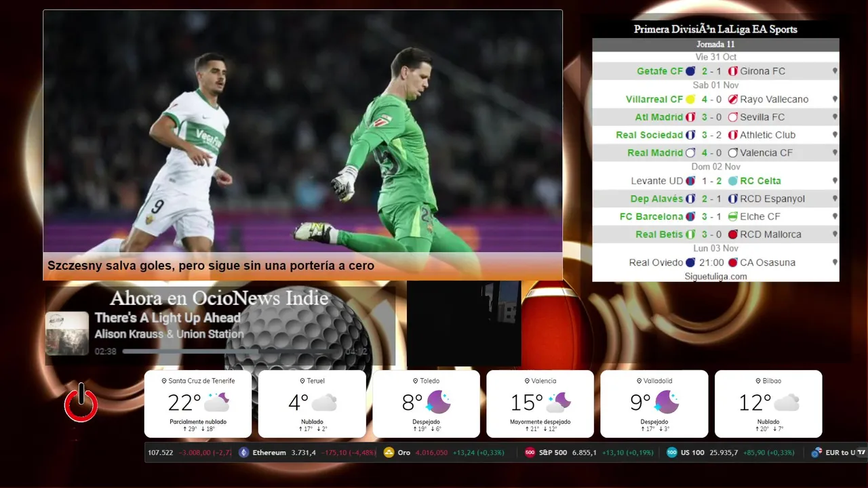
Task: Click the 21:00 kickoff time
Action: [712, 262]
